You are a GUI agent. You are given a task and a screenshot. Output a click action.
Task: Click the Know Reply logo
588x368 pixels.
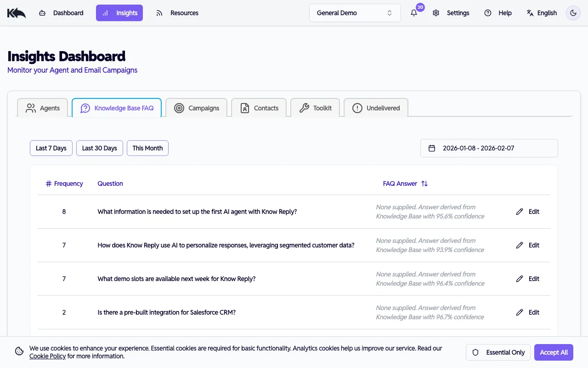click(16, 12)
